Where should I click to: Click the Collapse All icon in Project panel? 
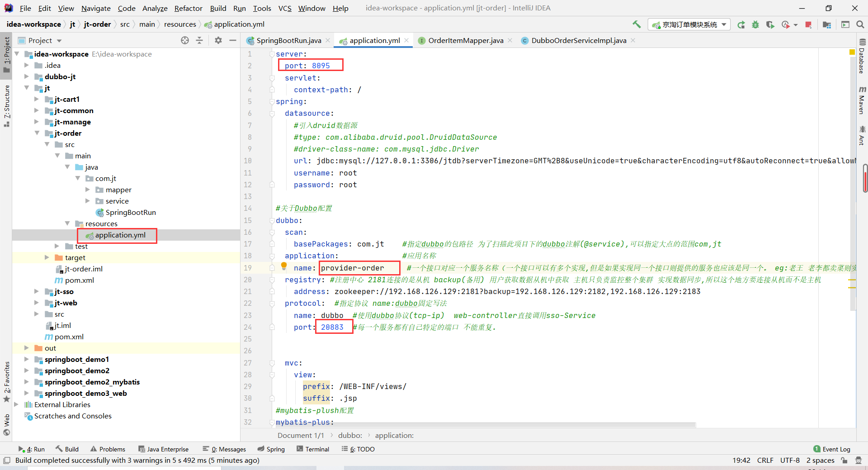pos(199,40)
